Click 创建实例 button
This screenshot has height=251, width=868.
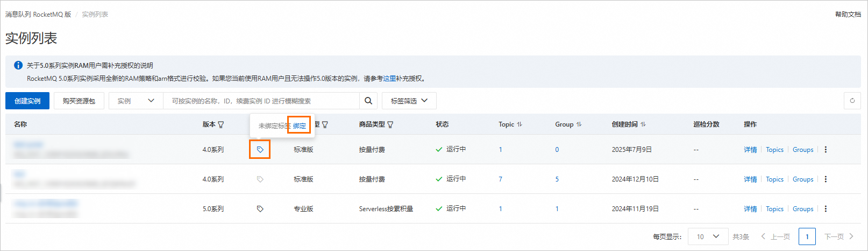pyautogui.click(x=27, y=101)
